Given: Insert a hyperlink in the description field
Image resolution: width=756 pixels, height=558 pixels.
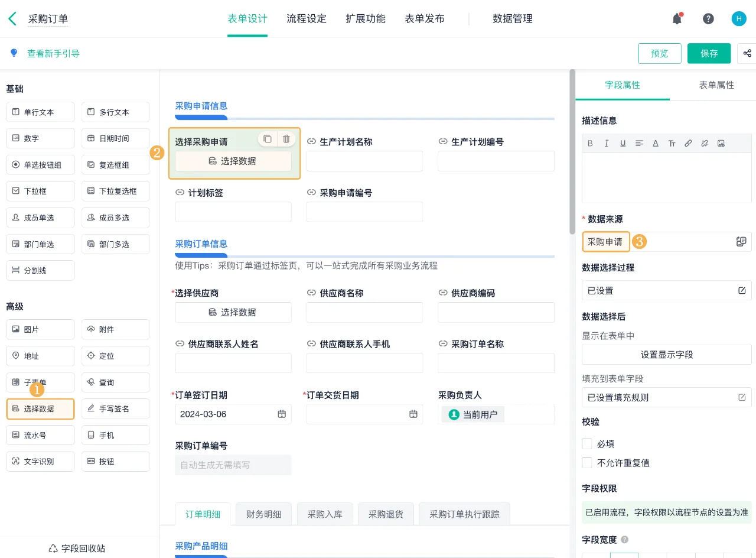Looking at the screenshot, I should [687, 143].
